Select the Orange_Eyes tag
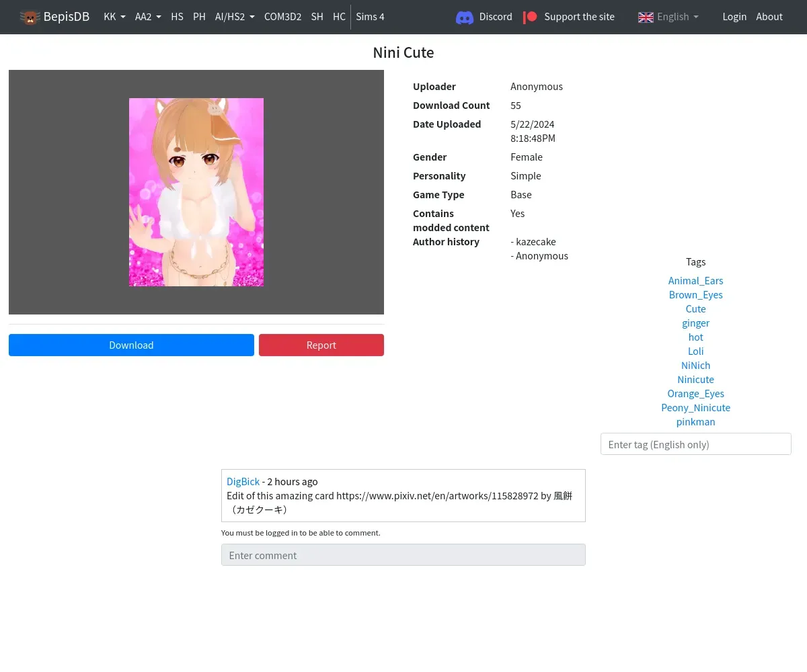Image resolution: width=807 pixels, height=672 pixels. point(696,394)
